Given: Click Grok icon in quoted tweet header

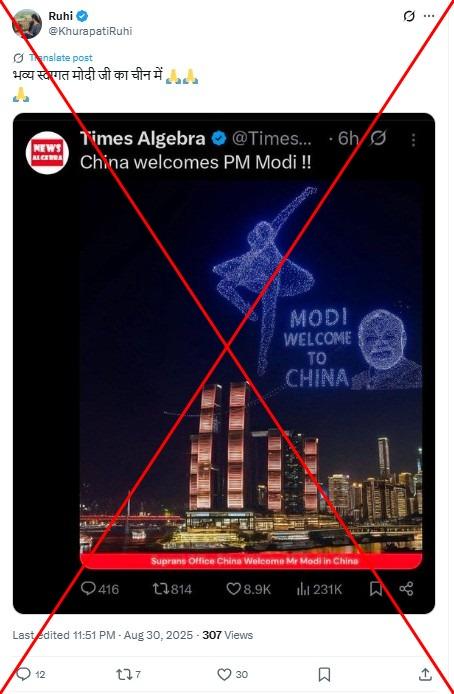Looking at the screenshot, I should click(x=377, y=139).
